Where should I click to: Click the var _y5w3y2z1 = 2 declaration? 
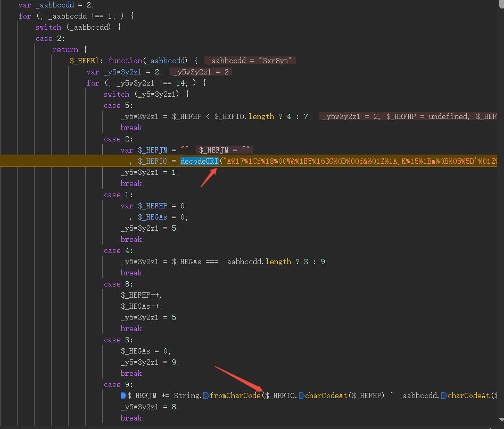tap(125, 72)
